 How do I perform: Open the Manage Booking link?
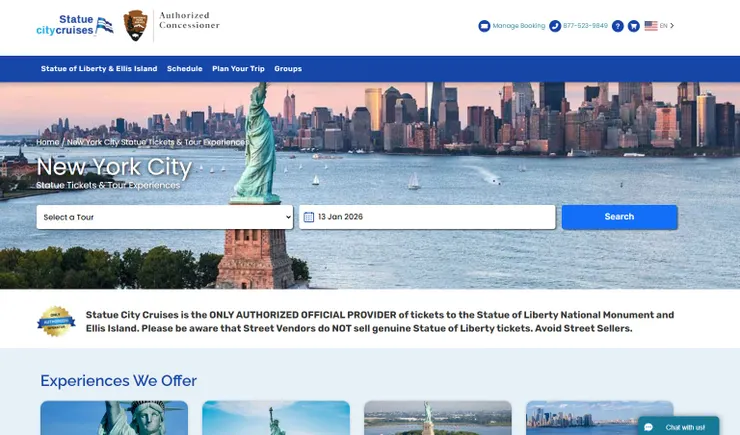519,26
